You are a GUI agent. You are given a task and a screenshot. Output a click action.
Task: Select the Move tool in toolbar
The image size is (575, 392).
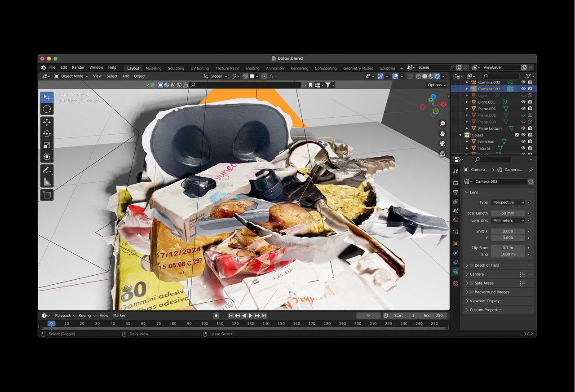pos(47,122)
